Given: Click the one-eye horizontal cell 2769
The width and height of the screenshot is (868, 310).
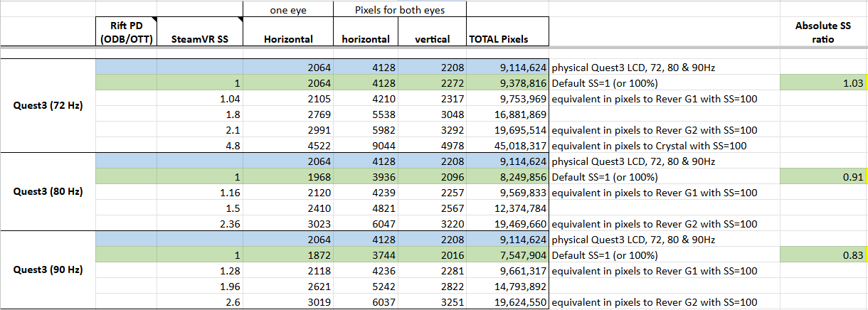Looking at the screenshot, I should pyautogui.click(x=289, y=114).
